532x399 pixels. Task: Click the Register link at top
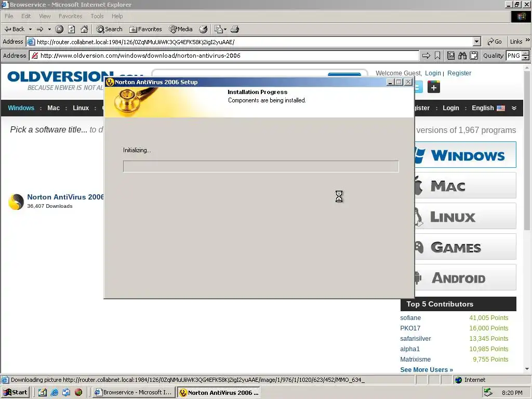pos(459,73)
